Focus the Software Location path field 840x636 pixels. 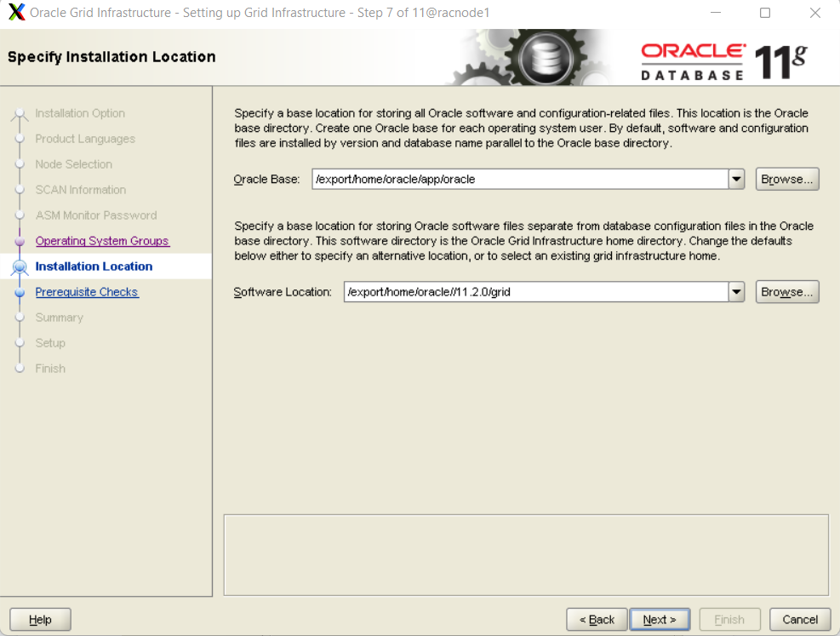(536, 292)
